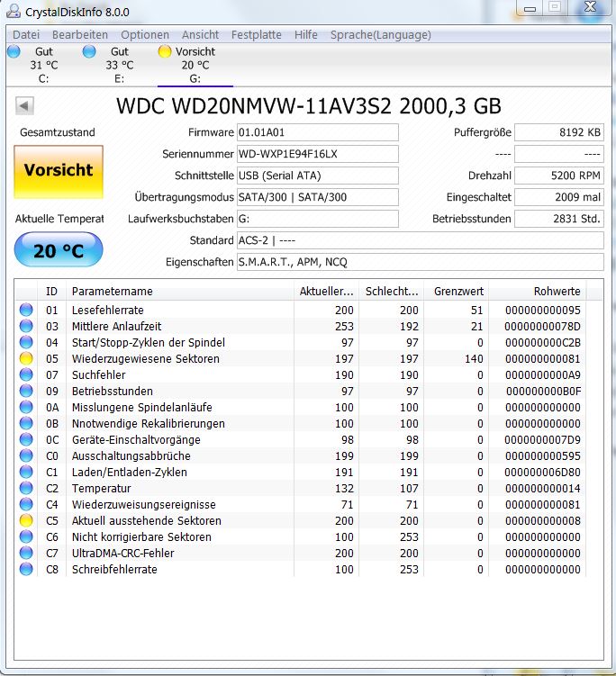This screenshot has width=616, height=676.
Task: Select the blue status icon for drive E:
Action: click(89, 51)
